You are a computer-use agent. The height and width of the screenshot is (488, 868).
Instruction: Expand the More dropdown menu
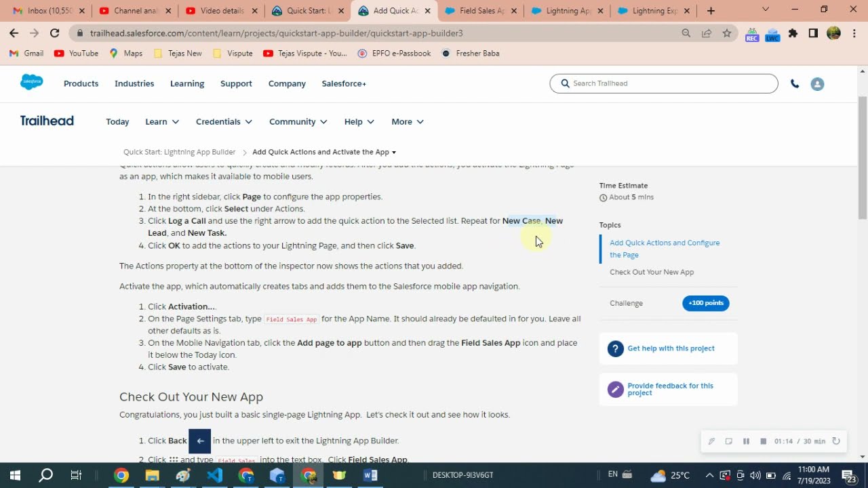point(408,122)
